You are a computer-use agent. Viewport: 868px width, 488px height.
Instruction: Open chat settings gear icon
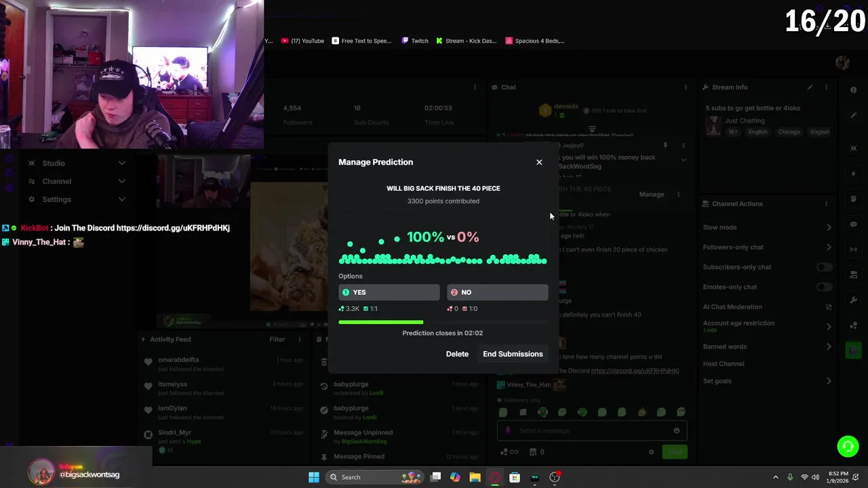tap(651, 452)
